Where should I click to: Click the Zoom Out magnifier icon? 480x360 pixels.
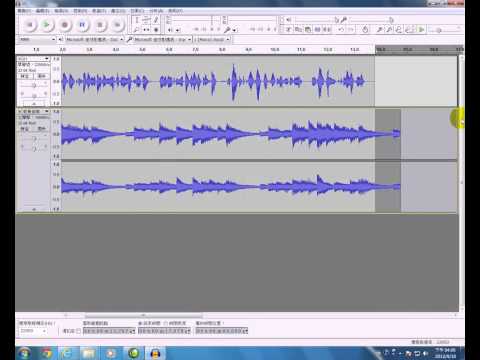pyautogui.click(x=389, y=30)
